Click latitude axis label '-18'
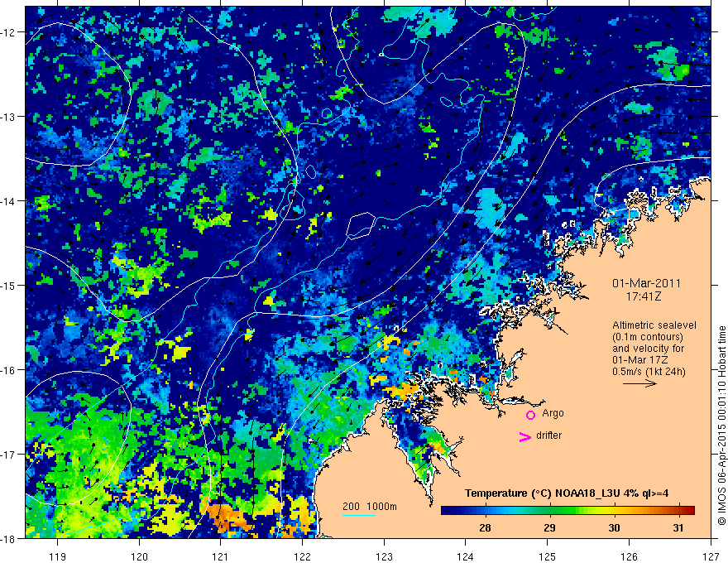 [9, 538]
